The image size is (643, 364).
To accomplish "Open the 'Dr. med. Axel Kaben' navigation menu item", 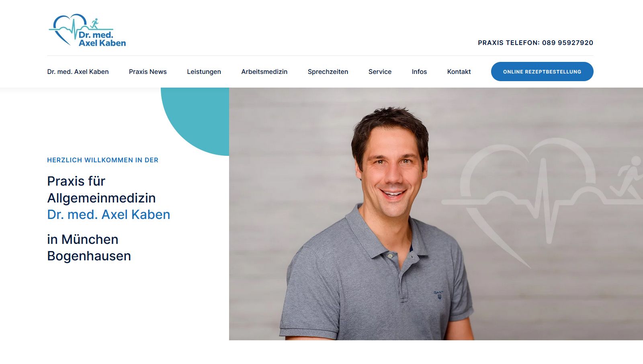I will [x=78, y=72].
